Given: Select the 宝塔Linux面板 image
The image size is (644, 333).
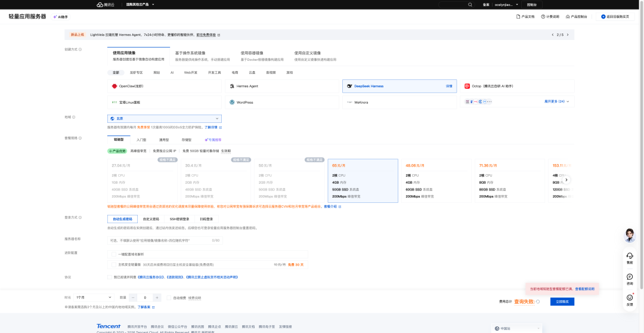Looking at the screenshot, I should [x=166, y=102].
